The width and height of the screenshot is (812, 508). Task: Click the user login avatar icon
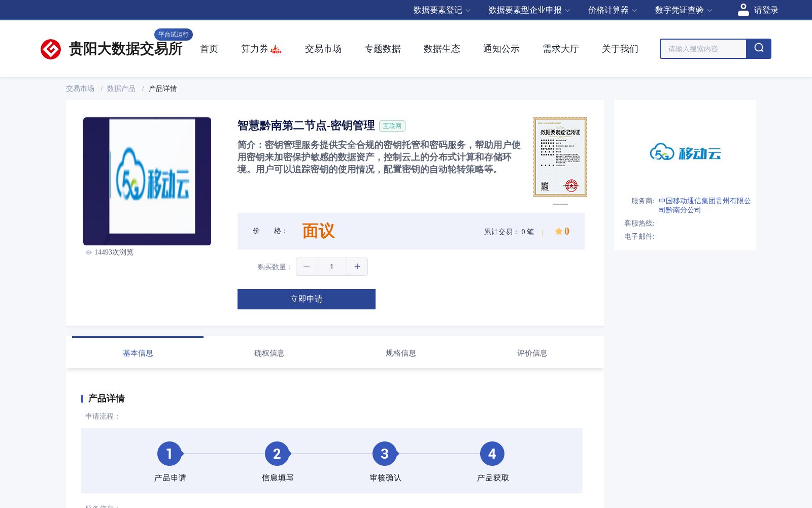(x=743, y=10)
